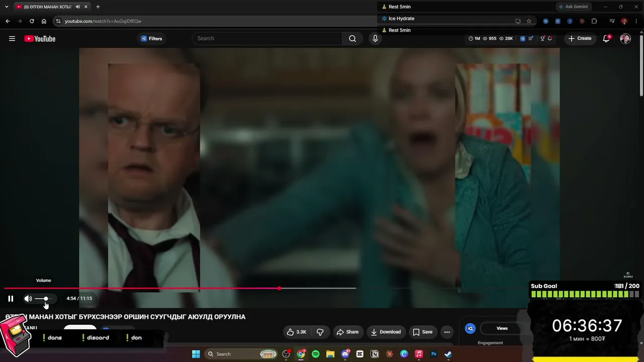Open the YouTube account avatar menu
644x362 pixels.
(x=625, y=39)
